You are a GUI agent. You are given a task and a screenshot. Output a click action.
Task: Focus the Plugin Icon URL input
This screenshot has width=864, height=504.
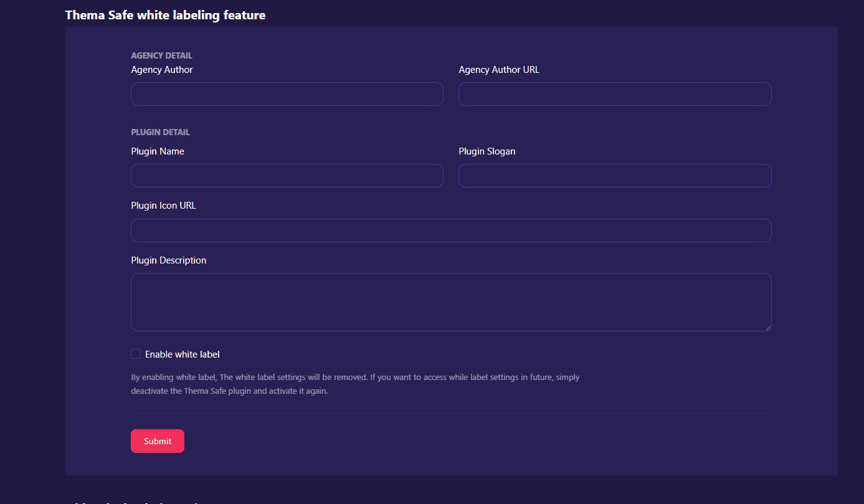pos(451,231)
